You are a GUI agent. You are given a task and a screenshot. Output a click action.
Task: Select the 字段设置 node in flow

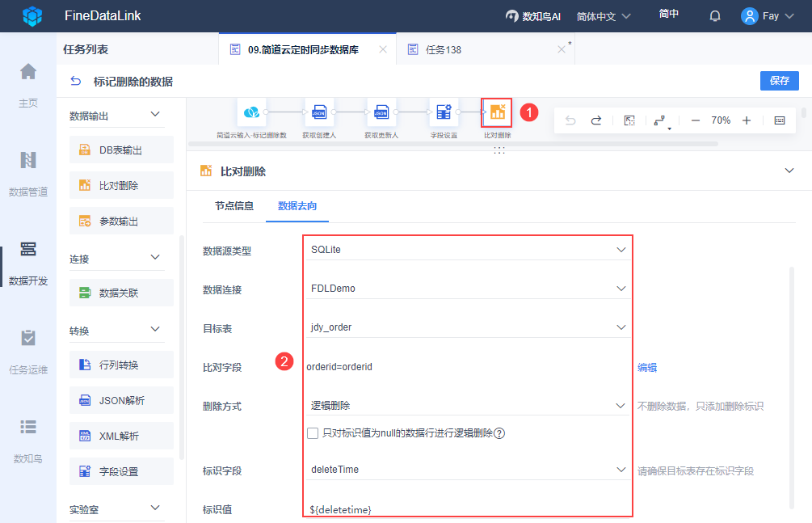click(x=444, y=112)
